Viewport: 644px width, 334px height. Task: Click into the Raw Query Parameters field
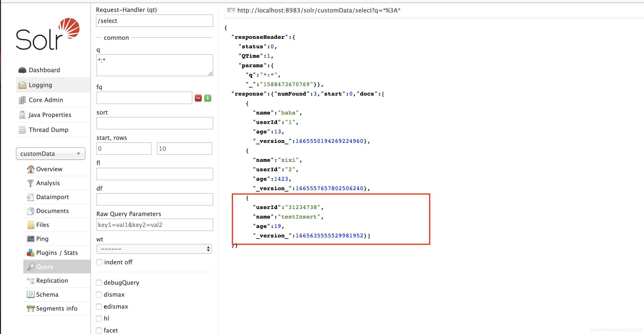155,224
